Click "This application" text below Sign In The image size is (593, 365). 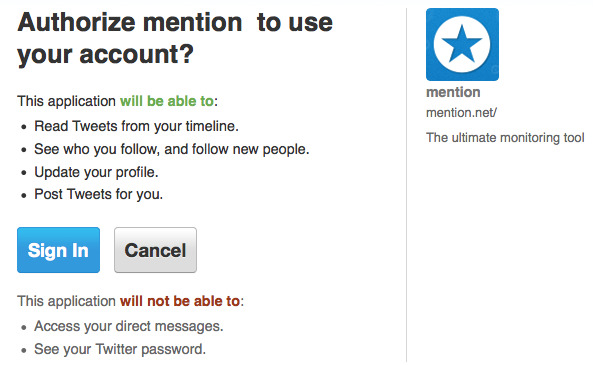pyautogui.click(x=66, y=301)
